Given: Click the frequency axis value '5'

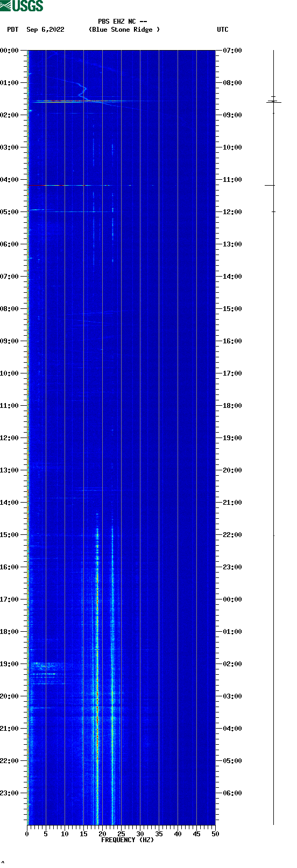Looking at the screenshot, I should point(46,834).
